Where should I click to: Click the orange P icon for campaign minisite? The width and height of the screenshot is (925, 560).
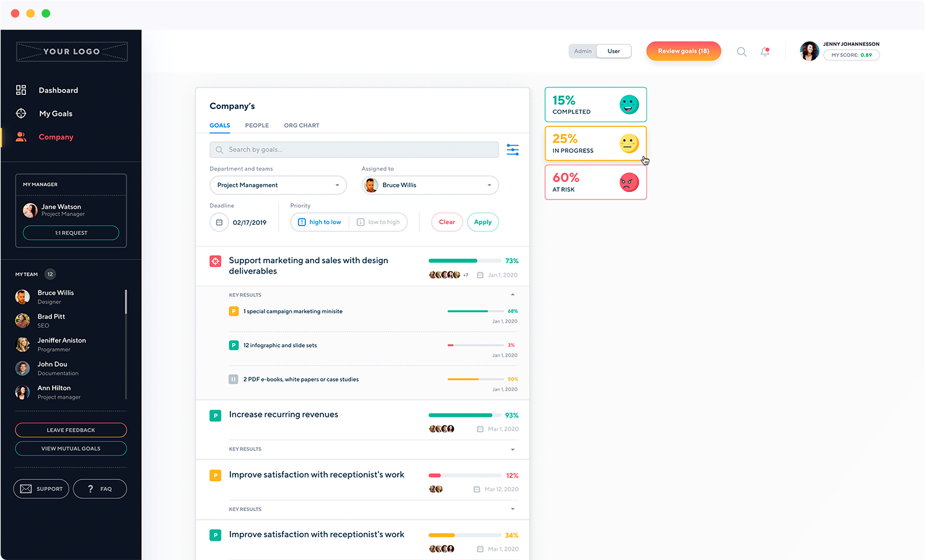point(234,311)
